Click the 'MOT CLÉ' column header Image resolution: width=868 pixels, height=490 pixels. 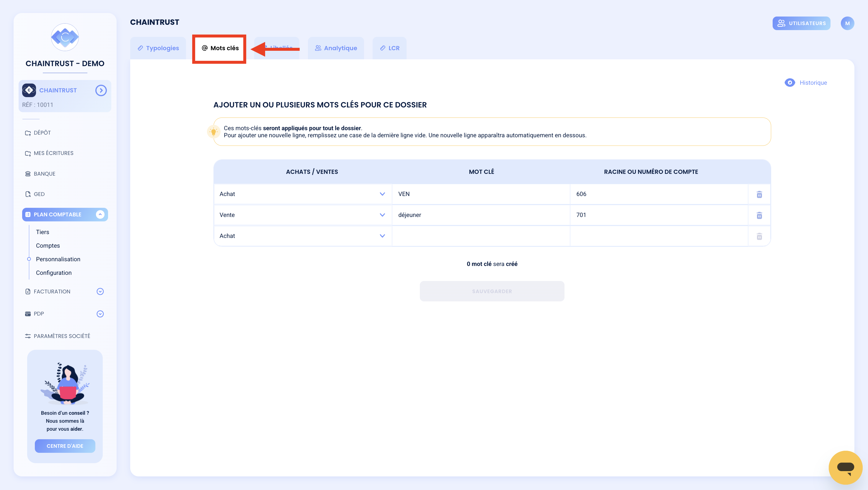tap(482, 172)
